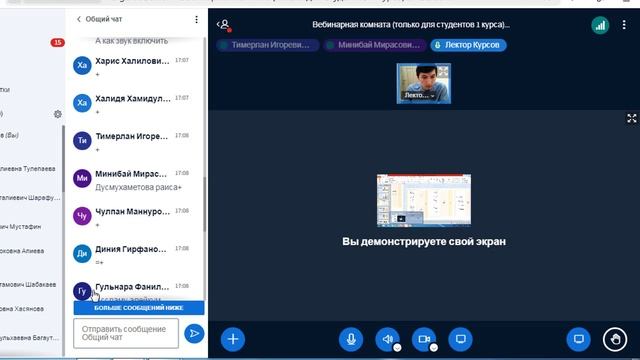Click the Чу avatar of Чулпан Маннуро…
The height and width of the screenshot is (360, 640).
coord(82,216)
